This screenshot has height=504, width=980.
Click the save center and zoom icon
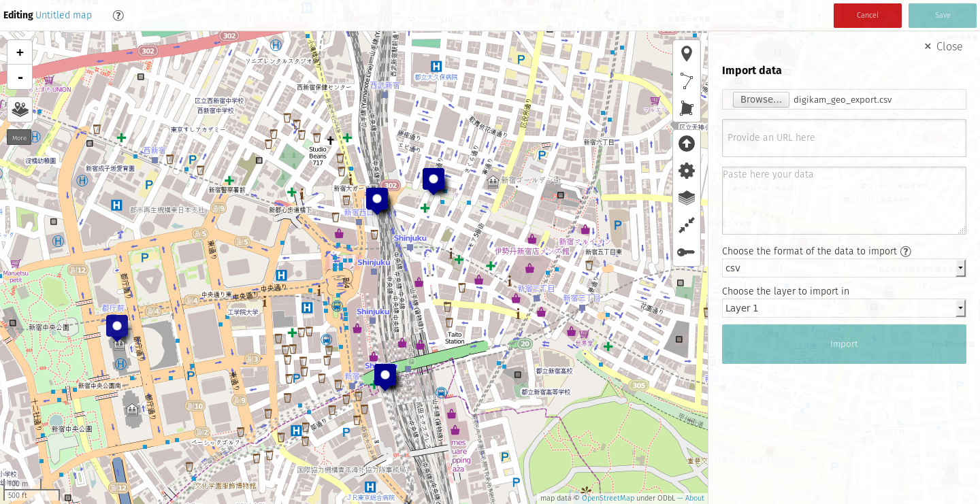(687, 225)
